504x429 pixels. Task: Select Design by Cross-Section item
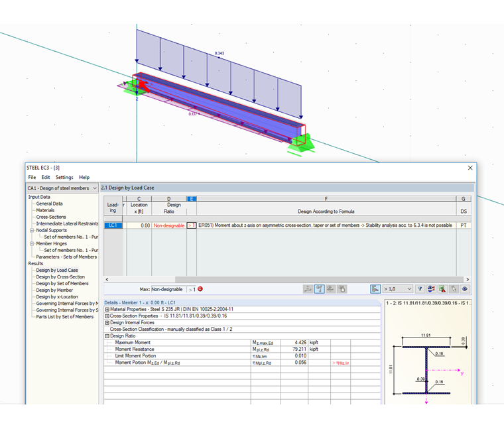(x=60, y=276)
